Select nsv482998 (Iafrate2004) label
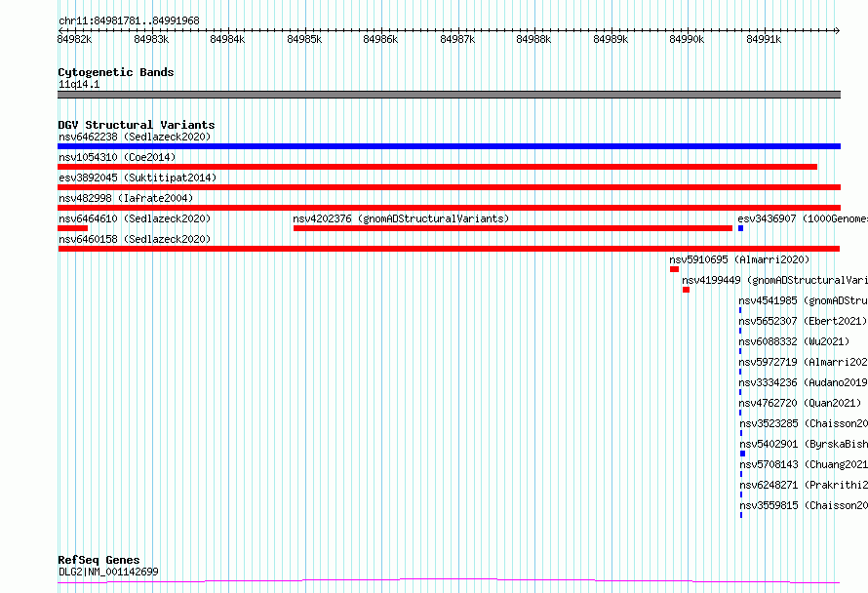Screen dimensions: 868x593 tap(126, 198)
